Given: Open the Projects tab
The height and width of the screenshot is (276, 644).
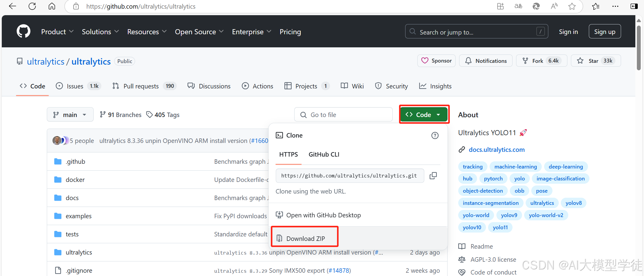Looking at the screenshot, I should pyautogui.click(x=307, y=86).
